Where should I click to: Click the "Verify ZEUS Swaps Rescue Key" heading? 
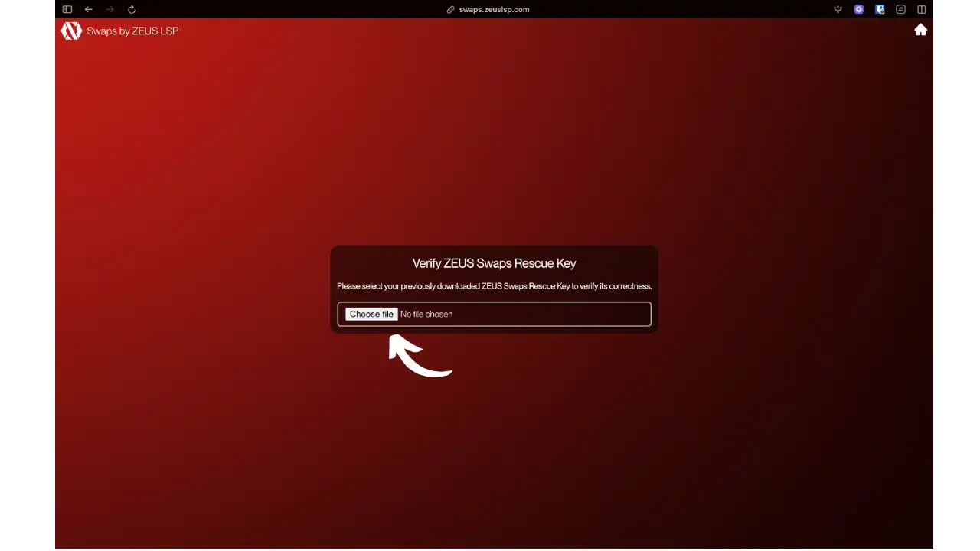[x=494, y=263]
